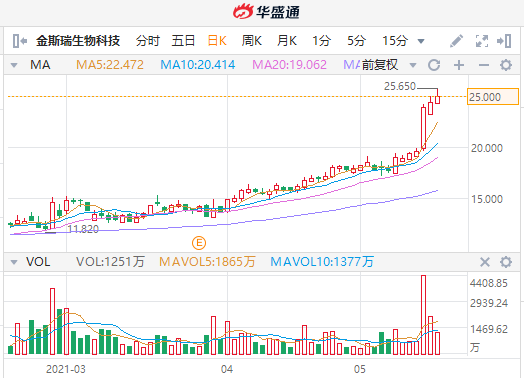Select the 分时 intraday tab
This screenshot has width=524, height=378.
point(148,41)
